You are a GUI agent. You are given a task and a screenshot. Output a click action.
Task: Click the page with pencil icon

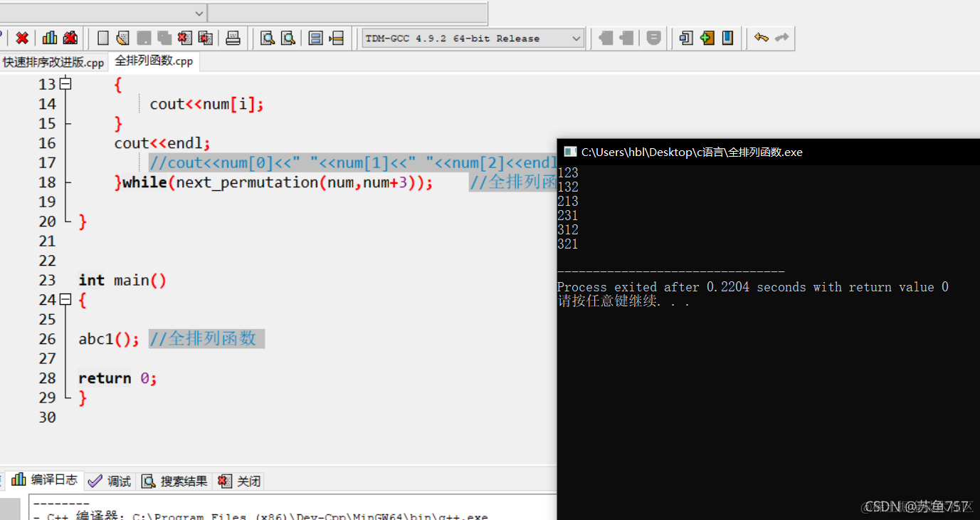tap(123, 38)
